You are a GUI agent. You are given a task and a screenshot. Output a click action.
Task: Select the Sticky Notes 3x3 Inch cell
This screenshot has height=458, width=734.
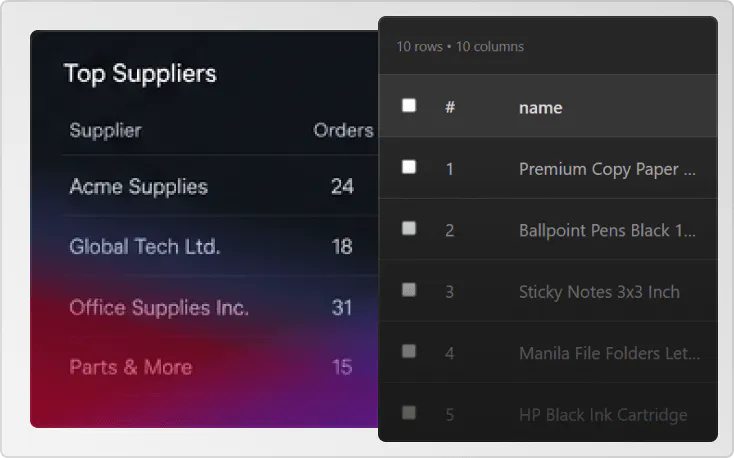coord(599,292)
